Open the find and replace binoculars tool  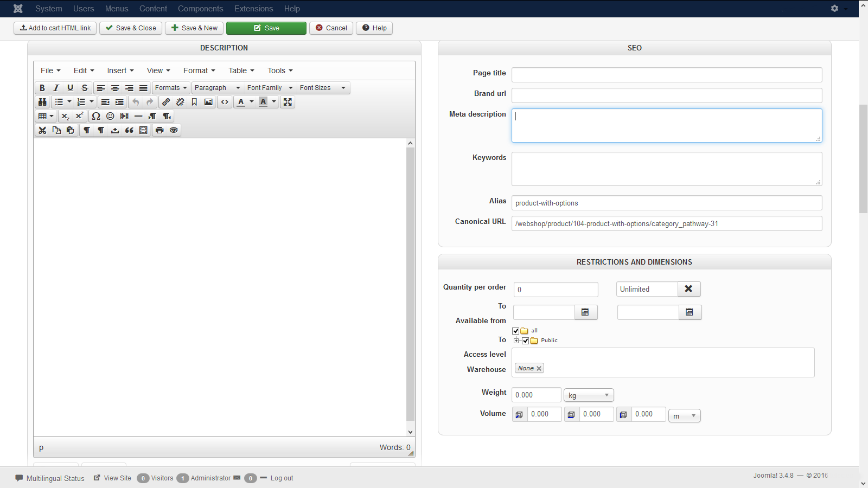coord(42,102)
